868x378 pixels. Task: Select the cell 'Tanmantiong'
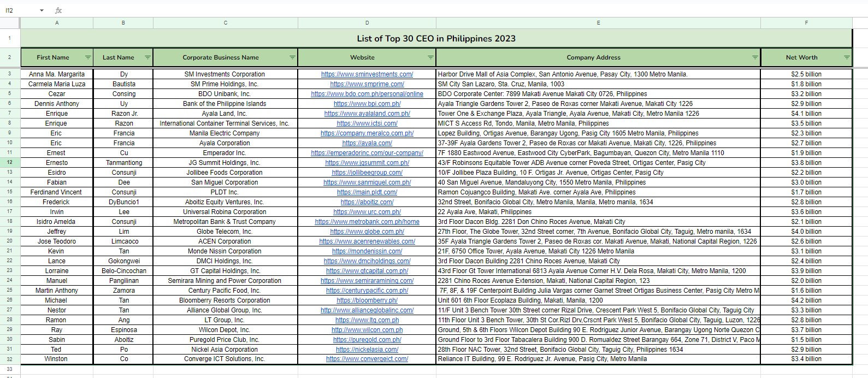[x=124, y=163]
